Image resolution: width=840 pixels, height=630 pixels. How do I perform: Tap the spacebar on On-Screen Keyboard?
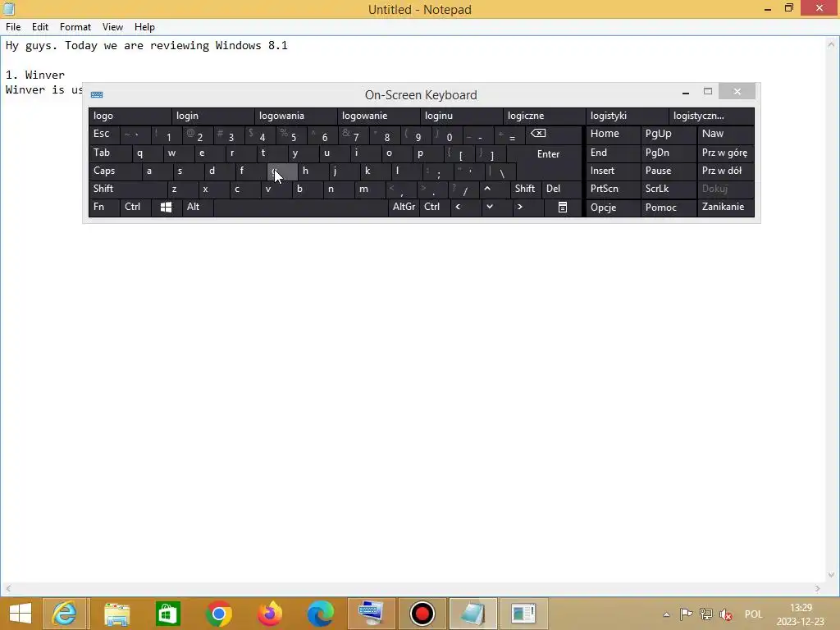[300, 207]
